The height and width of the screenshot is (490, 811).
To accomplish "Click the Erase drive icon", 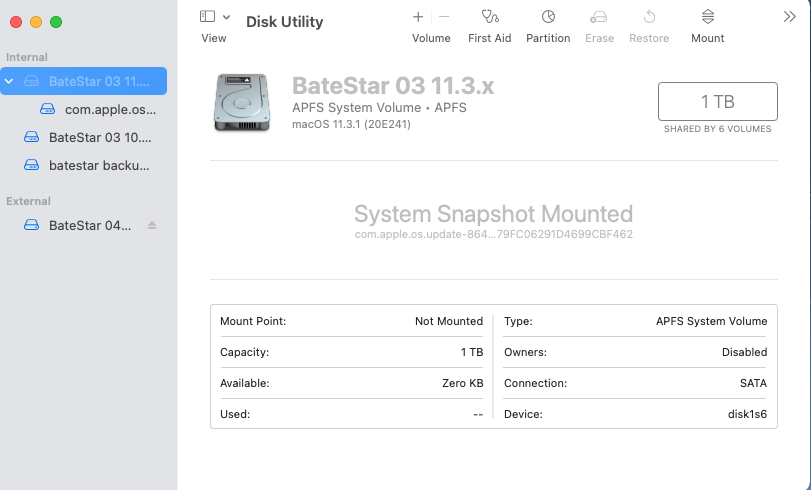I will (598, 17).
